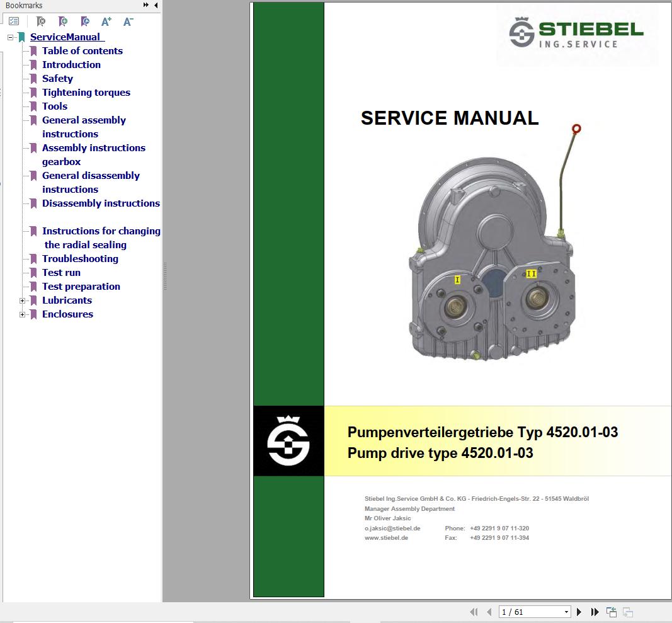Image resolution: width=672 pixels, height=623 pixels.
Task: Open the page number dropdown arrow
Action: click(x=566, y=612)
